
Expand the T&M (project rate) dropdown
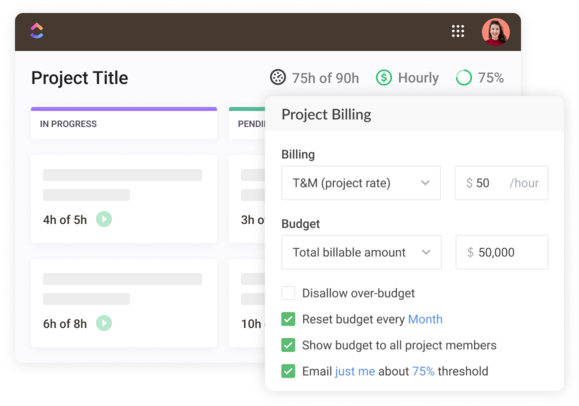tap(361, 183)
